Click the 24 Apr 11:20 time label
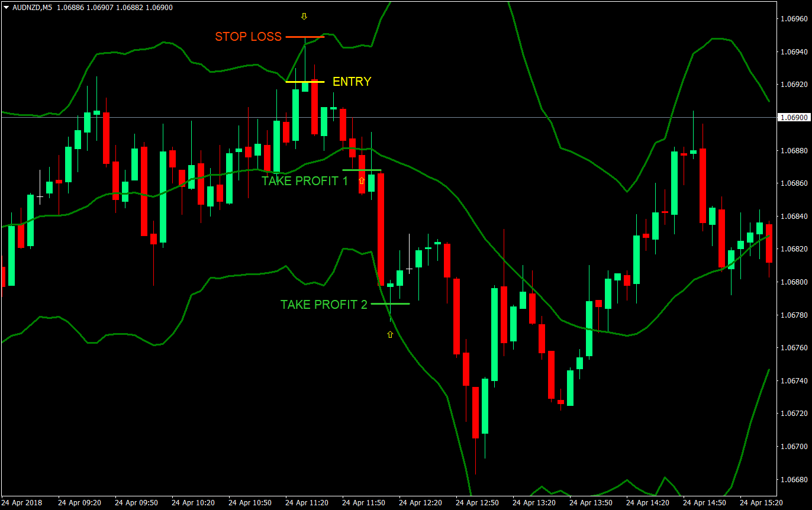Image resolution: width=812 pixels, height=510 pixels. tap(307, 503)
